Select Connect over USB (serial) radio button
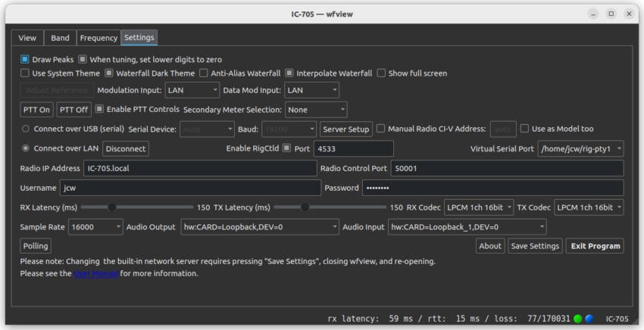Screen dimensions: 644x330 26,129
